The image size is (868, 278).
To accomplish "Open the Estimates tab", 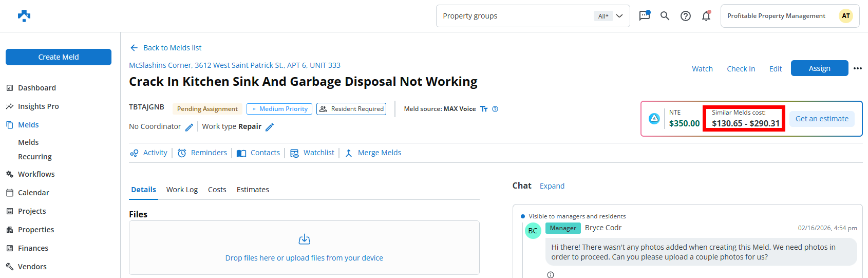I will coord(253,190).
